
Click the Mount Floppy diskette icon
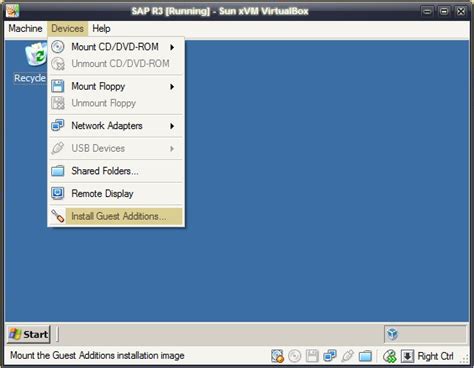pos(58,86)
